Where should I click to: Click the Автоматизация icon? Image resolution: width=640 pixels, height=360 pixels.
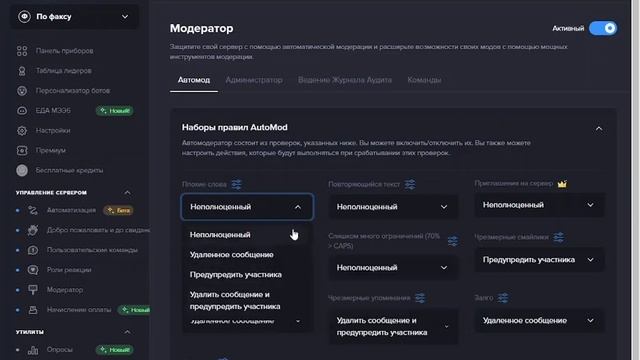point(33,210)
